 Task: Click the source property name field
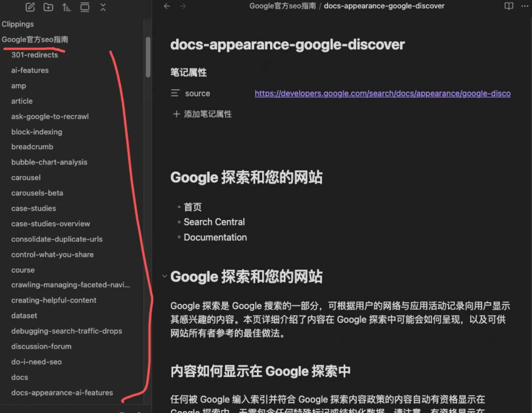click(198, 93)
